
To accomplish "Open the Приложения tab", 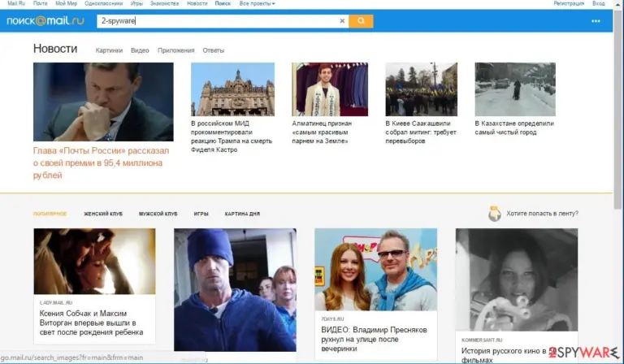I will 175,50.
